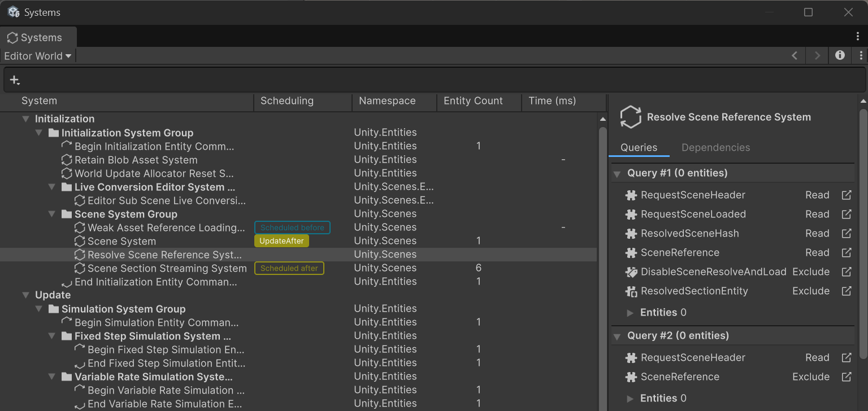Select Begin Initialization Entity Command system

[298, 146]
